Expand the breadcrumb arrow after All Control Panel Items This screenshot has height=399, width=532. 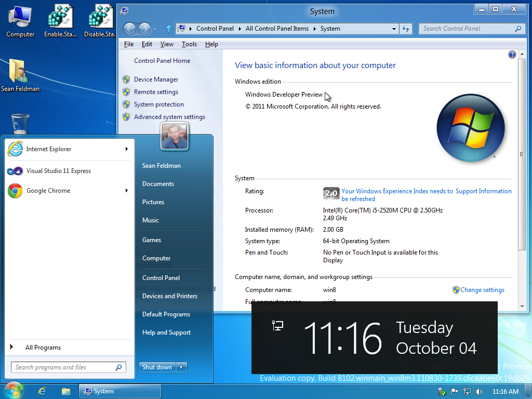point(314,29)
